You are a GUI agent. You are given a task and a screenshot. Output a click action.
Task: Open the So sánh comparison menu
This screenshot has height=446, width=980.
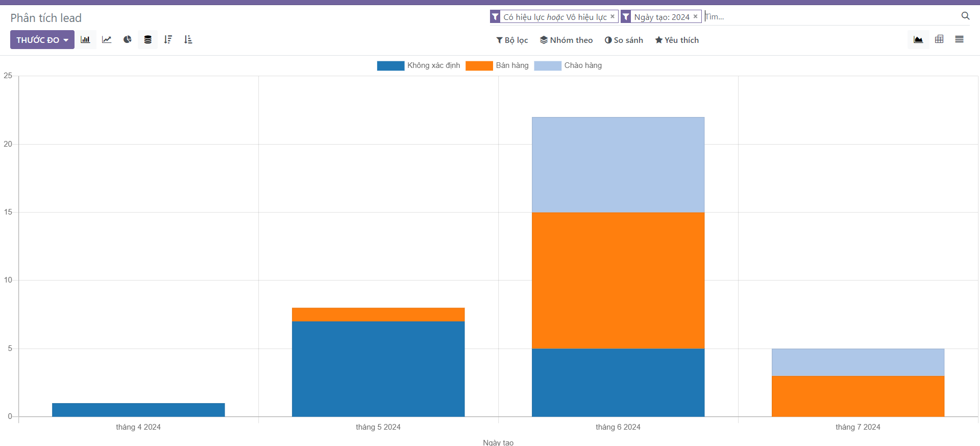click(x=624, y=40)
